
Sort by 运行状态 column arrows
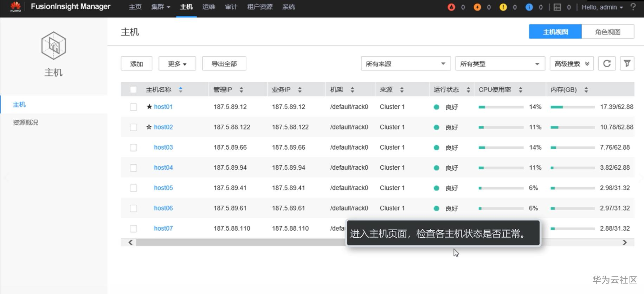468,90
